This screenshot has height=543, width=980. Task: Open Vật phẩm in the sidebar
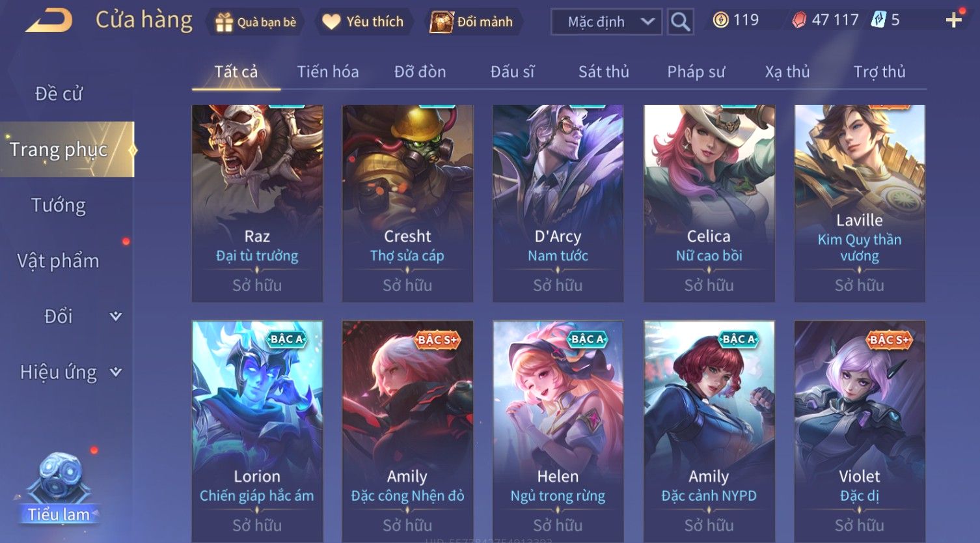(58, 260)
